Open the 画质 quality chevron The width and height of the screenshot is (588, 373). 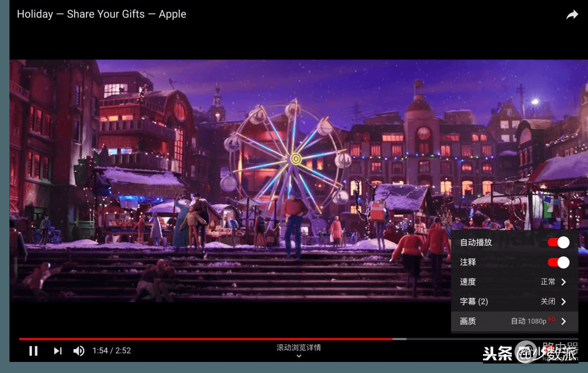(x=564, y=321)
